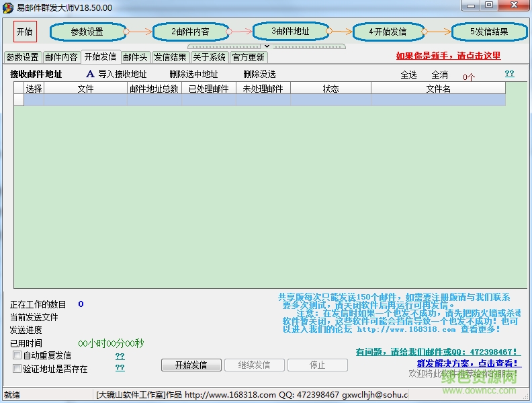Click the 全选 select-all option
Viewport: 532px width, 403px height.
pyautogui.click(x=408, y=75)
